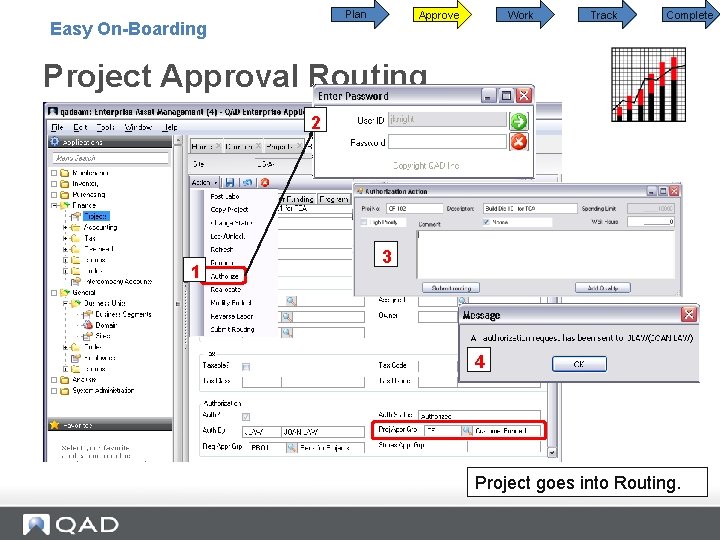The image size is (720, 540).
Task: Collapse the Business Units tree node
Action: pyautogui.click(x=65, y=304)
